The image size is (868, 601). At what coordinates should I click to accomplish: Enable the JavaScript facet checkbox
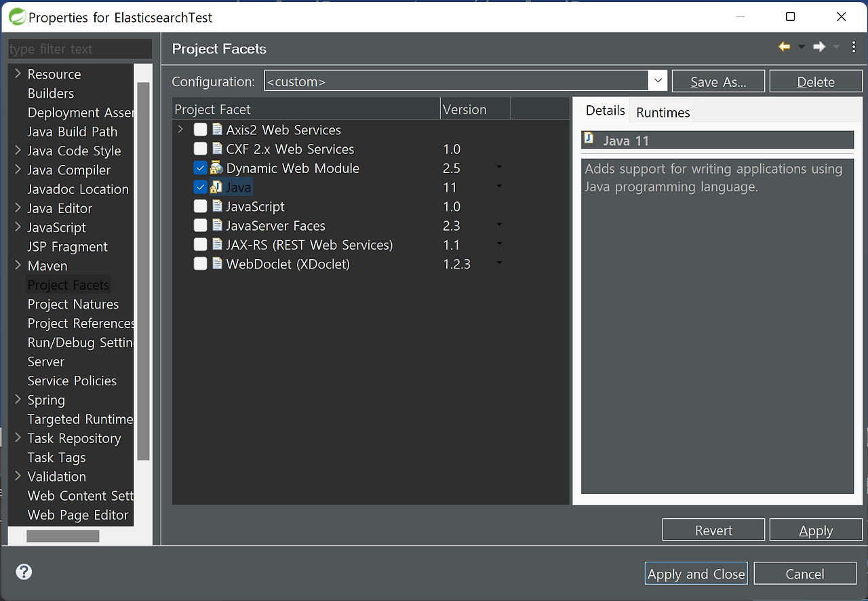(x=200, y=206)
